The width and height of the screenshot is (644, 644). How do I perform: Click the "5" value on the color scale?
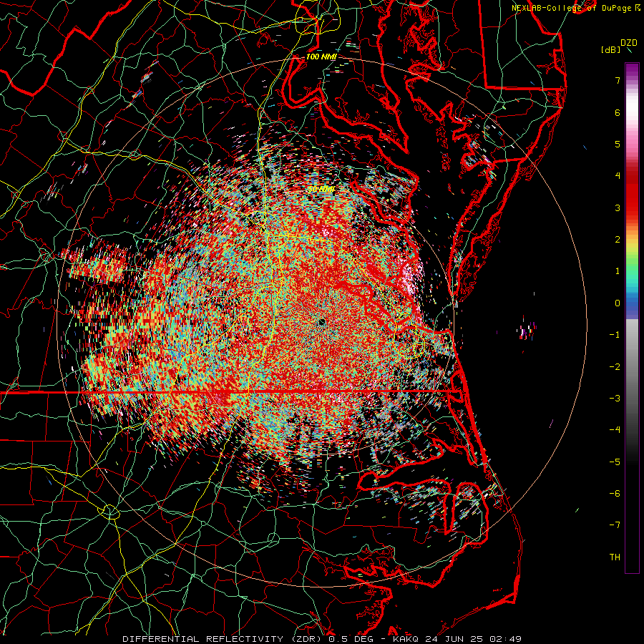[618, 144]
